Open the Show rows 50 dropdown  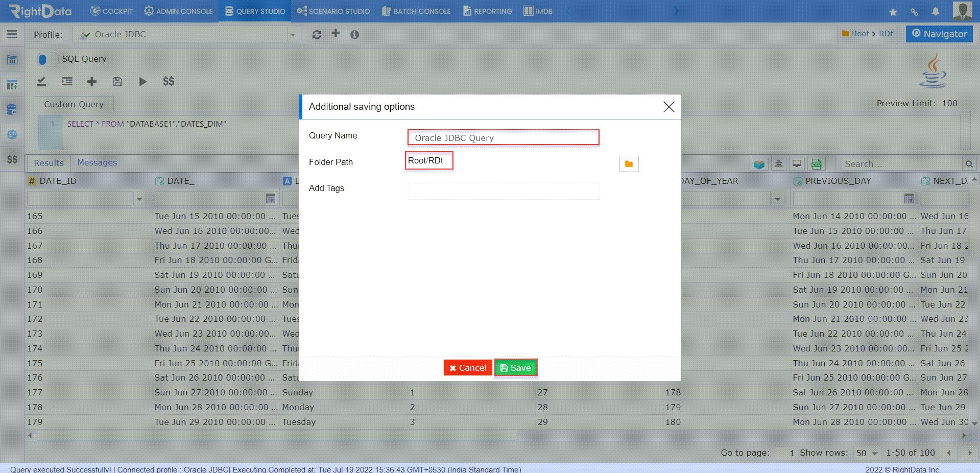pos(867,453)
